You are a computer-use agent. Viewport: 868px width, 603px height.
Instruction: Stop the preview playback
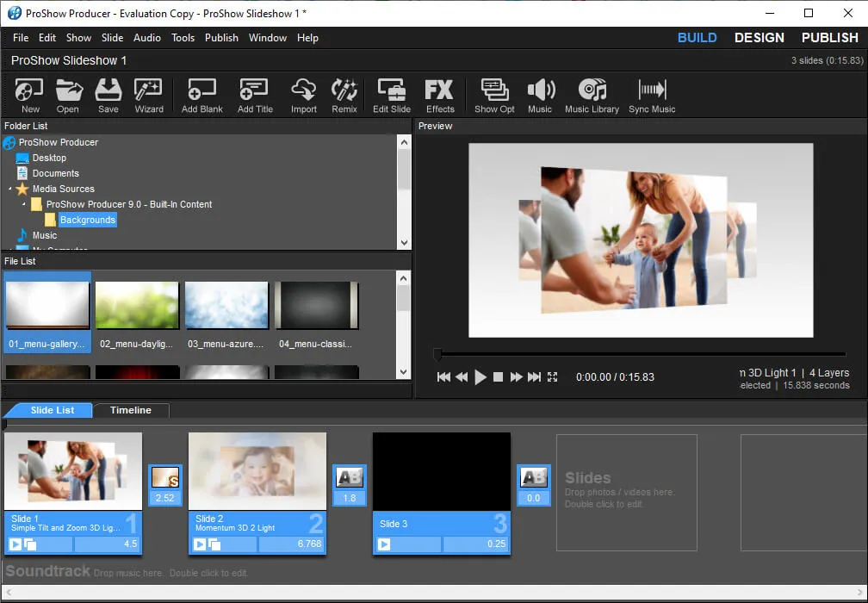click(x=499, y=377)
